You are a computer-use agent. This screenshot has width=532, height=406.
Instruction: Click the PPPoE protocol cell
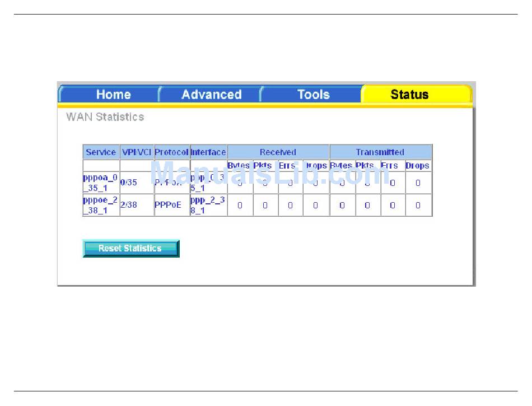(168, 205)
